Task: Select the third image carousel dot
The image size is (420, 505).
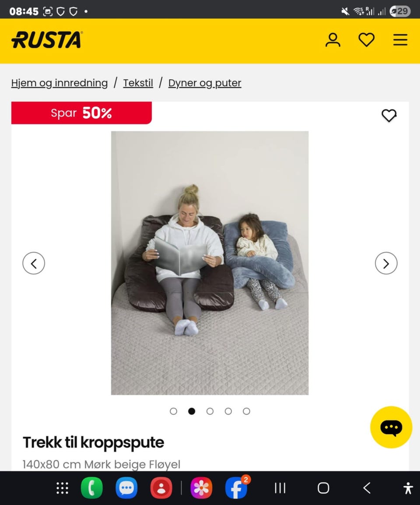Action: tap(210, 411)
